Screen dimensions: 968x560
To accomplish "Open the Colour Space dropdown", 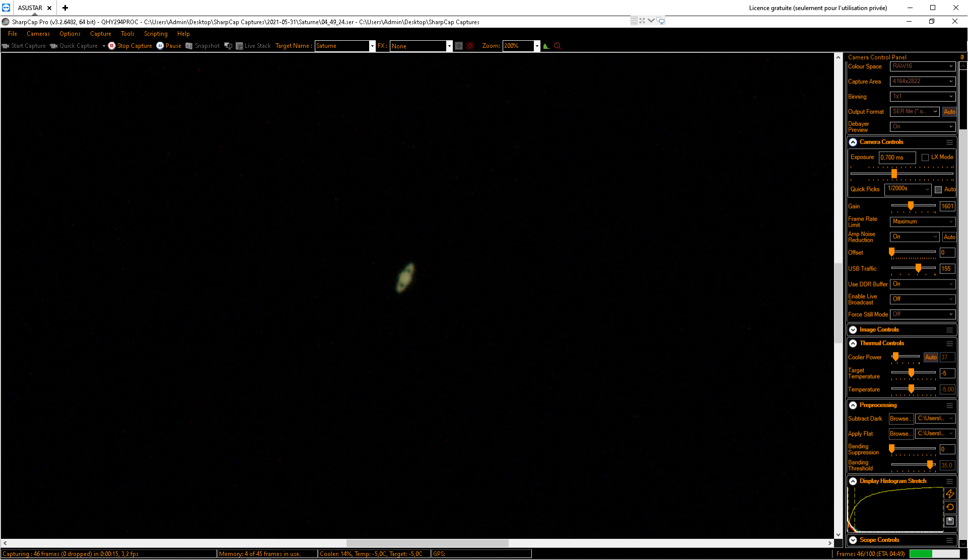I will tap(923, 66).
